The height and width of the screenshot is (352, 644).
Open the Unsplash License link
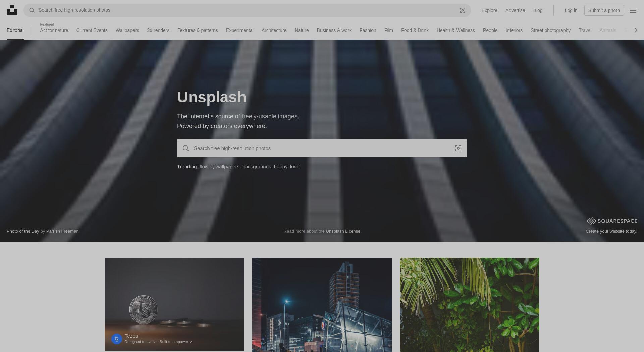343,231
